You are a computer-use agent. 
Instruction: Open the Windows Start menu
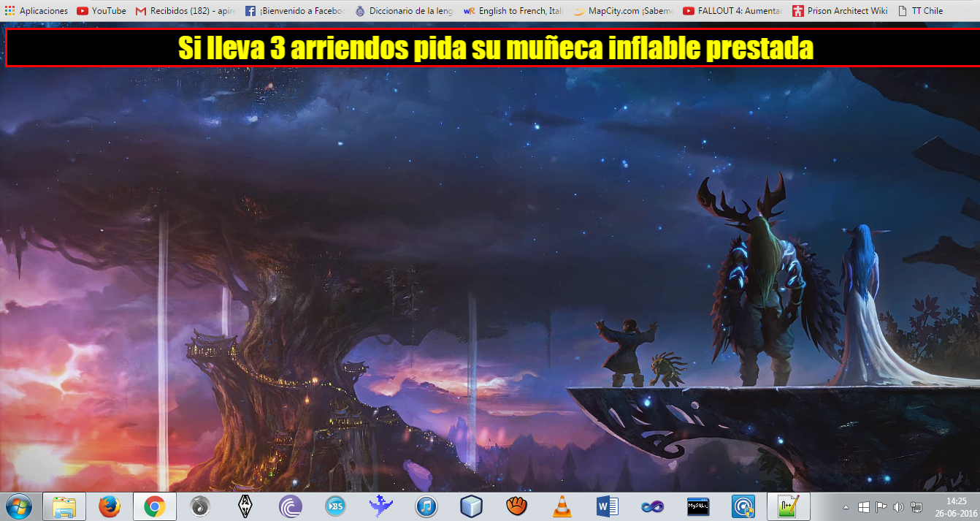pos(18,506)
